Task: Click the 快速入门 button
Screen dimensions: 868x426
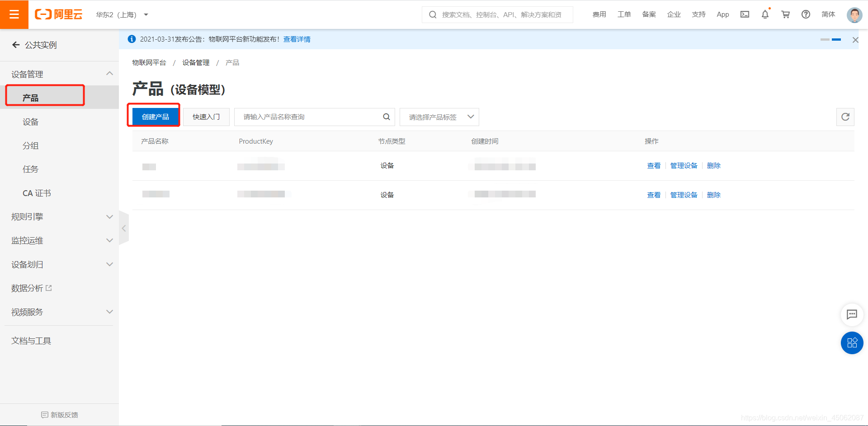Action: click(x=206, y=117)
